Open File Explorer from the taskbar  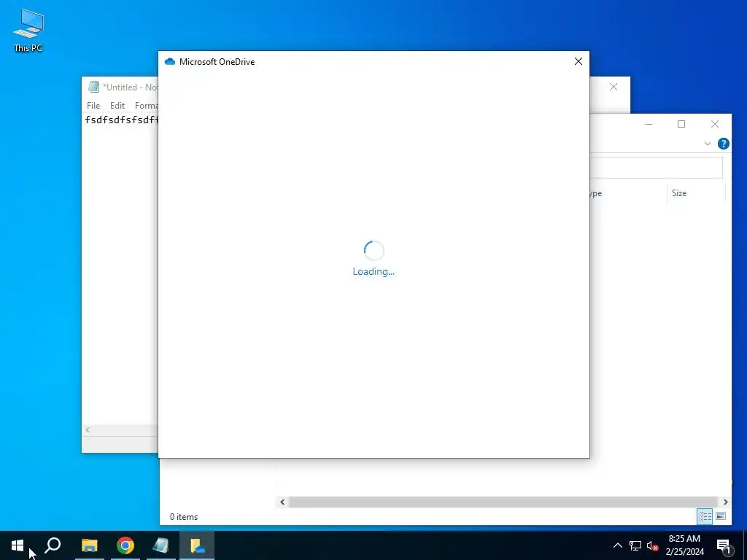click(90, 545)
